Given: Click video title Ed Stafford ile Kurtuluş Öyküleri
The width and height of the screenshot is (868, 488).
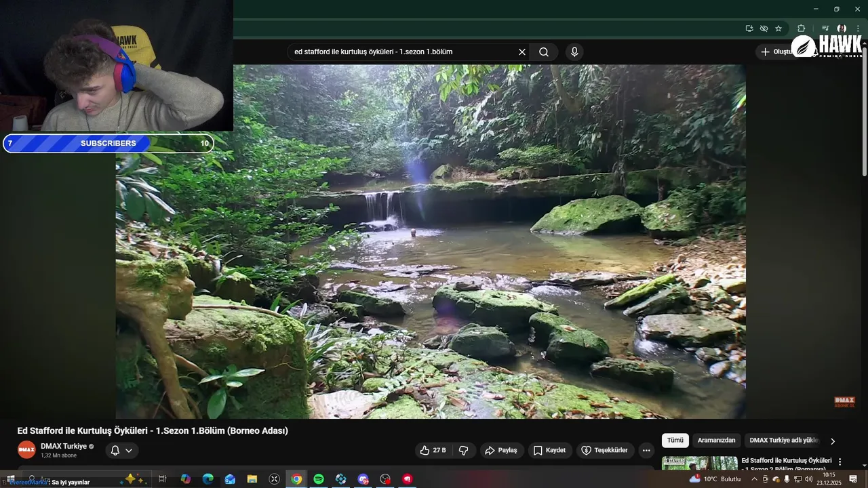Looking at the screenshot, I should 153,431.
